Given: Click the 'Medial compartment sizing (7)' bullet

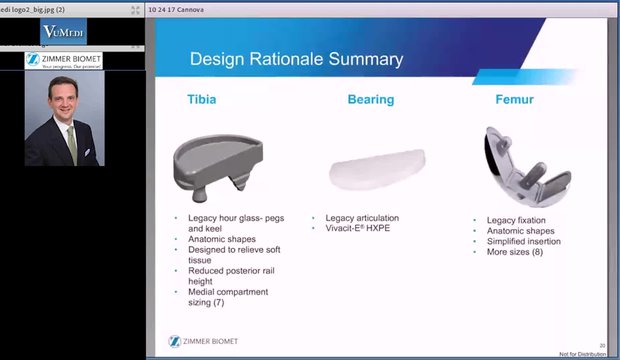Looking at the screenshot, I should click(x=228, y=297).
